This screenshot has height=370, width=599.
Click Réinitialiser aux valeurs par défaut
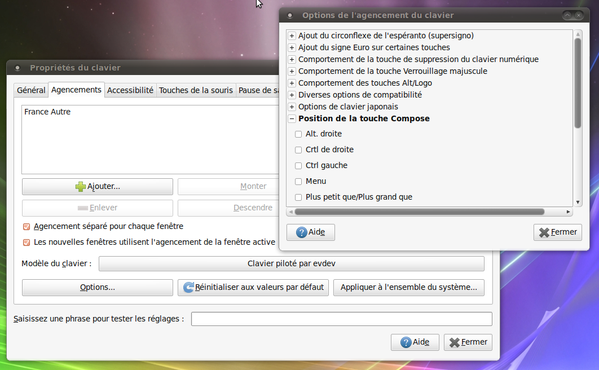click(x=253, y=287)
